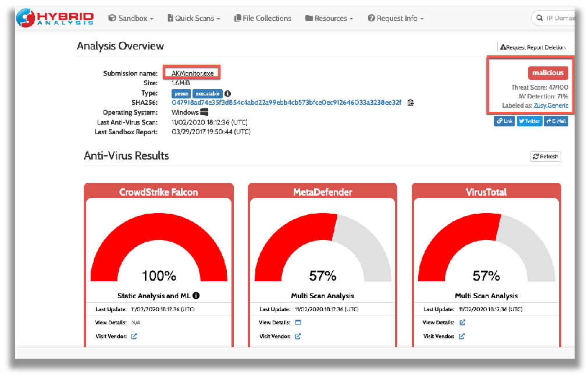Open VirusTotal View Details external link icon

click(x=462, y=323)
